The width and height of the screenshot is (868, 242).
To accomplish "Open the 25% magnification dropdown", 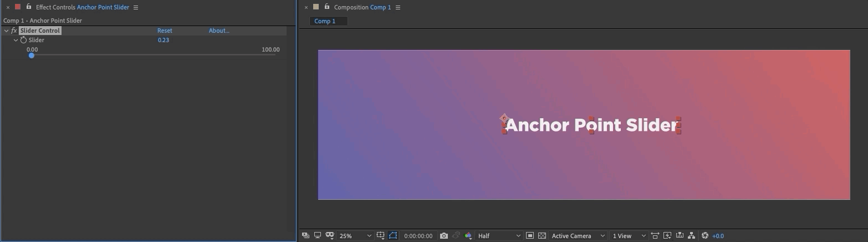I will [x=355, y=236].
